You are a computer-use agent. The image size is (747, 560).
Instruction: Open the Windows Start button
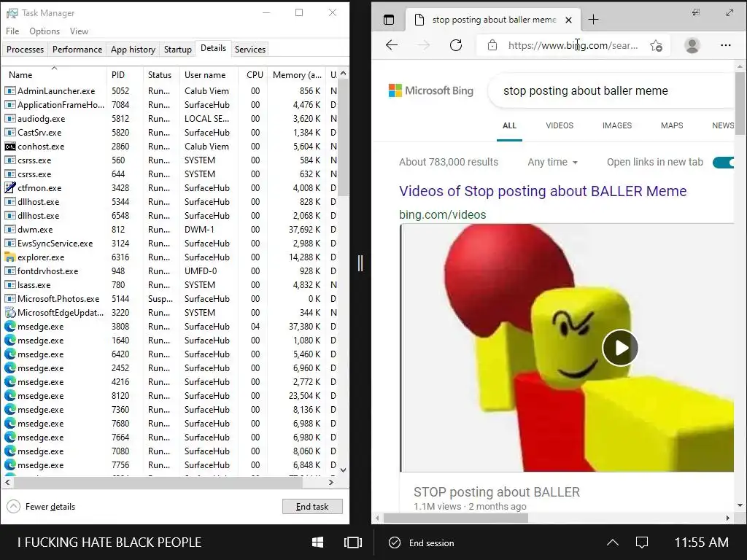(318, 542)
